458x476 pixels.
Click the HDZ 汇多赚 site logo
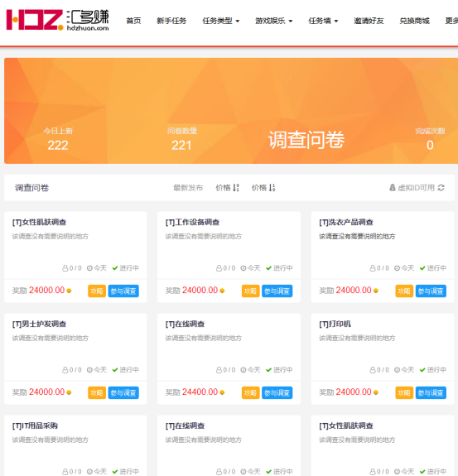tap(57, 20)
